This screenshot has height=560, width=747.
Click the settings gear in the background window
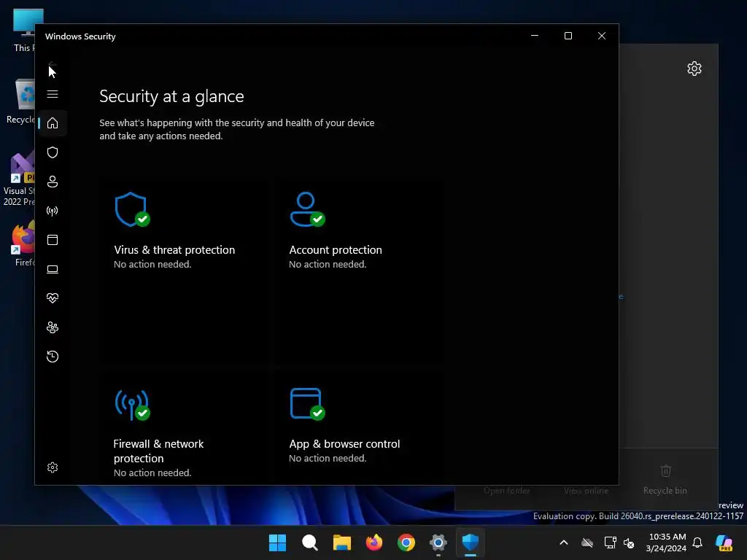pos(694,69)
